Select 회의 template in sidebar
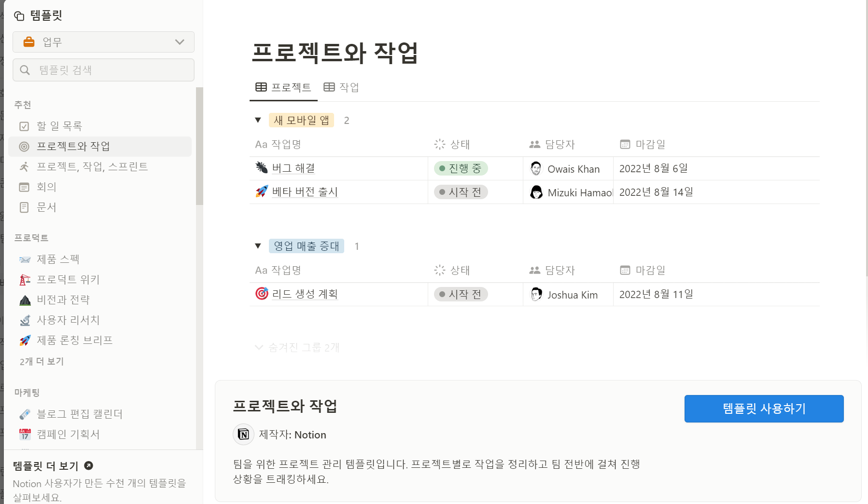Screen dimensions: 868x504 pos(100,187)
